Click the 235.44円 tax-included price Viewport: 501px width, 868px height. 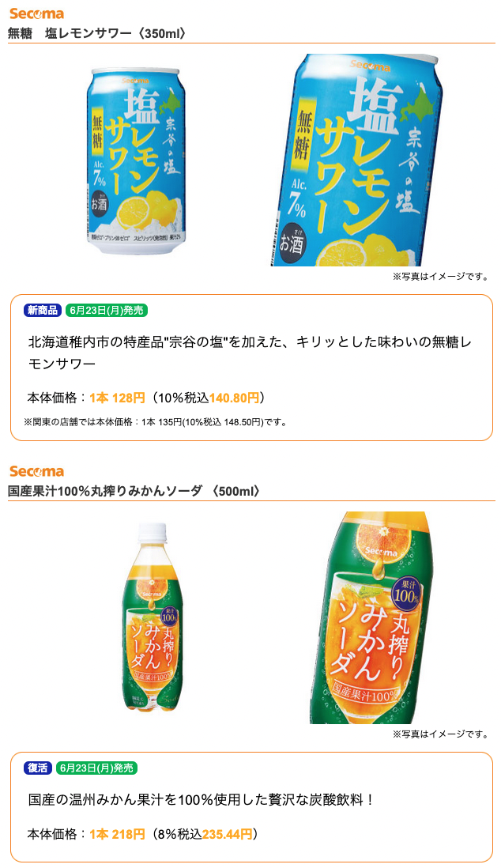point(227,834)
